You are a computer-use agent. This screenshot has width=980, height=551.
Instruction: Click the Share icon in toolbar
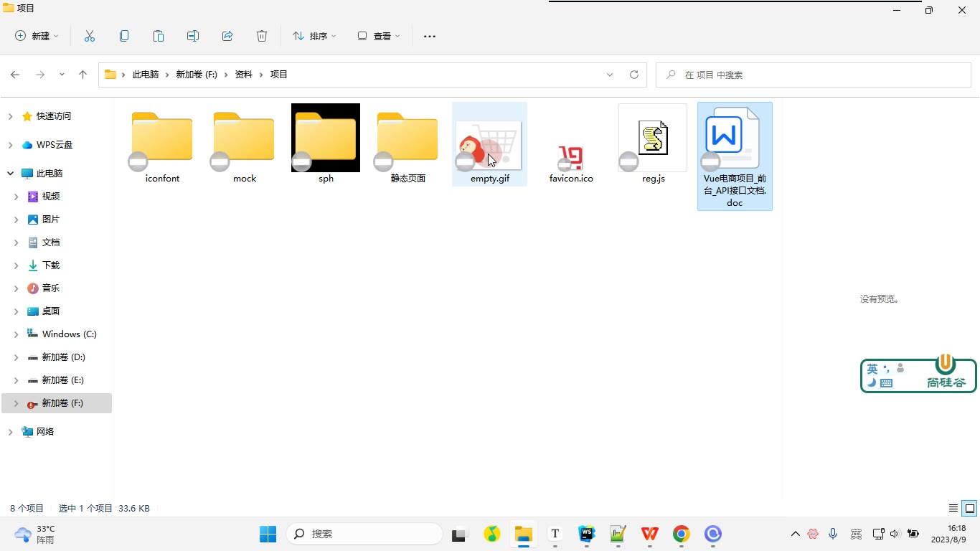[x=227, y=36]
